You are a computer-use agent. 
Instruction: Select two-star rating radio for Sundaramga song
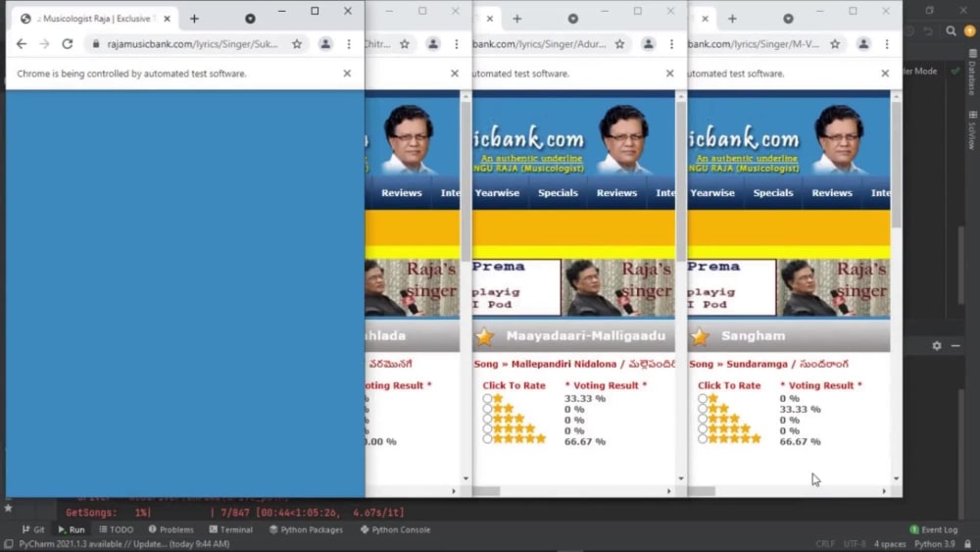click(x=703, y=409)
